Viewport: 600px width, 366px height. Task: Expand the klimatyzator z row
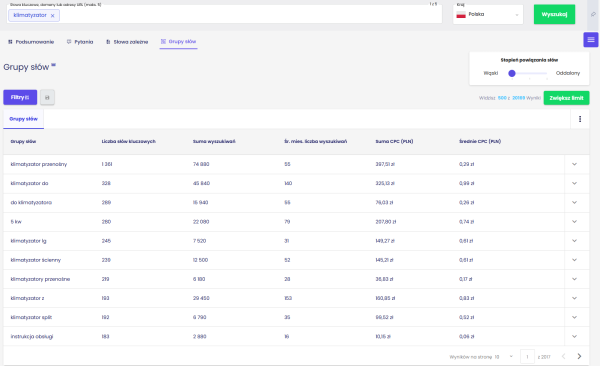pos(574,298)
